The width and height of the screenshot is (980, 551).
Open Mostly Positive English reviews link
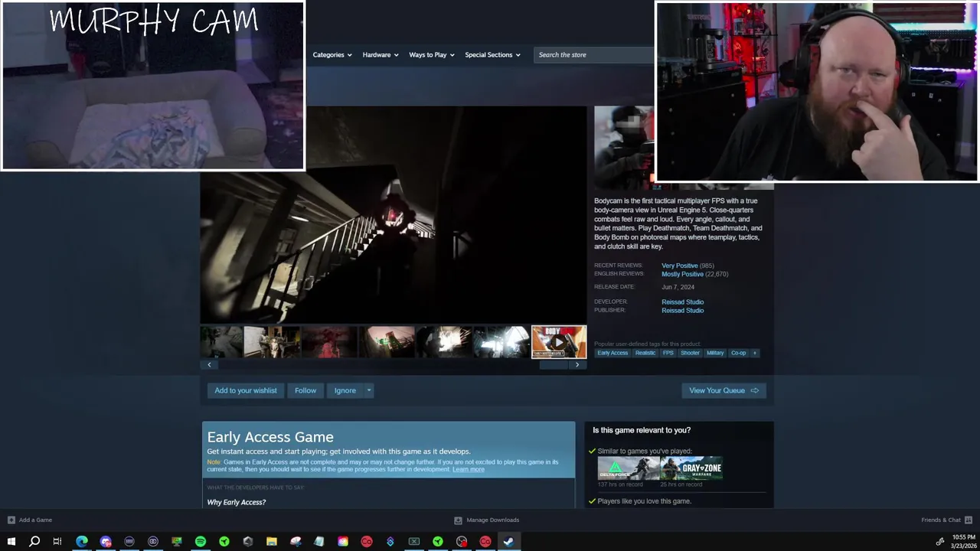click(x=682, y=274)
